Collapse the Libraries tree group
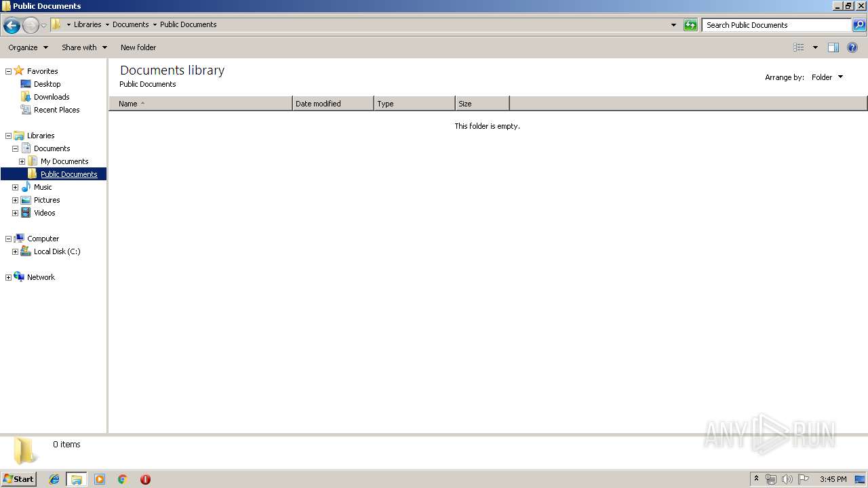The width and height of the screenshot is (868, 488). coord(8,136)
